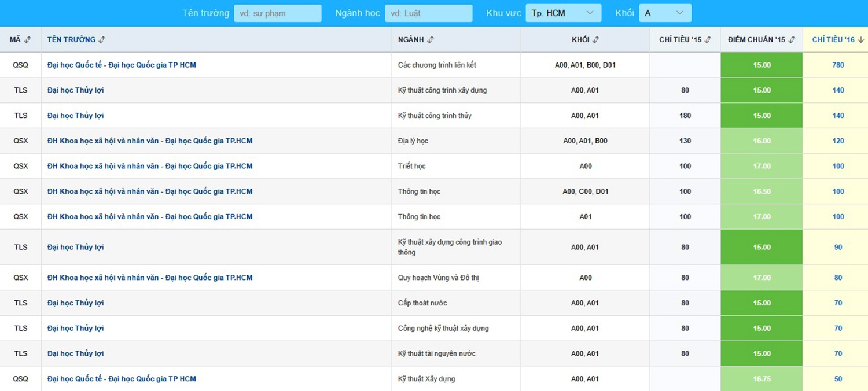Click sort icon beside KHỐI header
The height and width of the screenshot is (391, 868).
596,40
